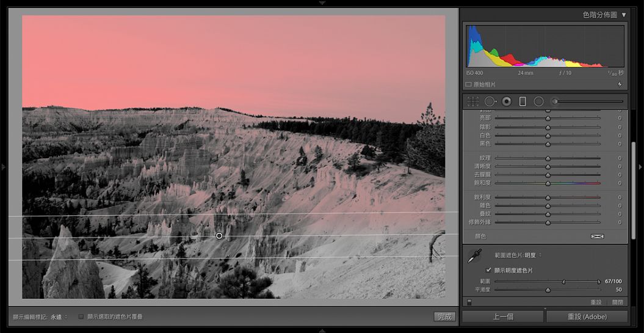Click the 修飾外緣 slider handle
The width and height of the screenshot is (644, 333).
pos(548,223)
